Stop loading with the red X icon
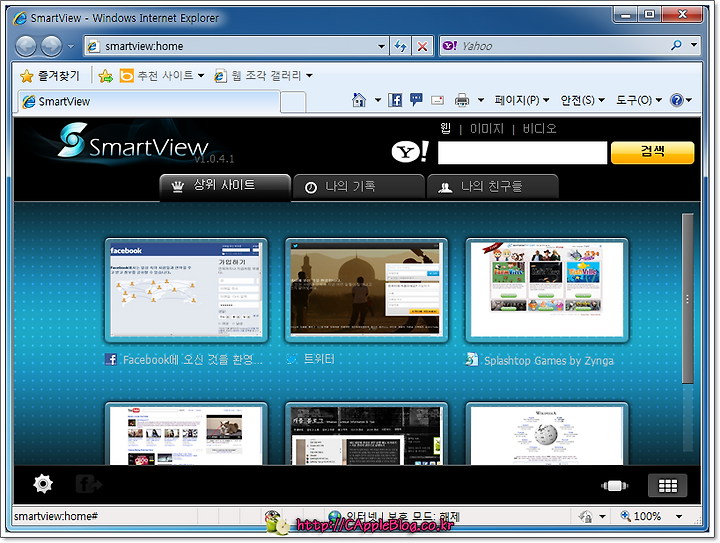The image size is (720, 543). 422,46
